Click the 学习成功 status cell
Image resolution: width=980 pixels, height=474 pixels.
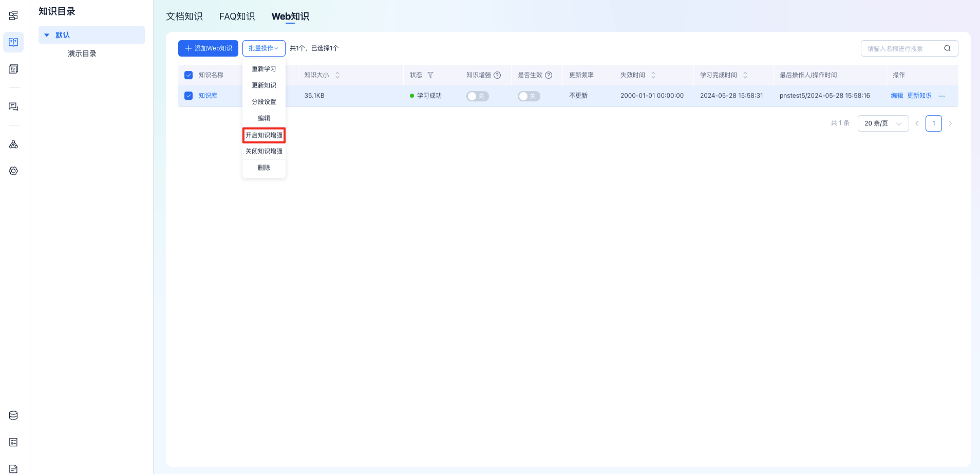tap(426, 96)
